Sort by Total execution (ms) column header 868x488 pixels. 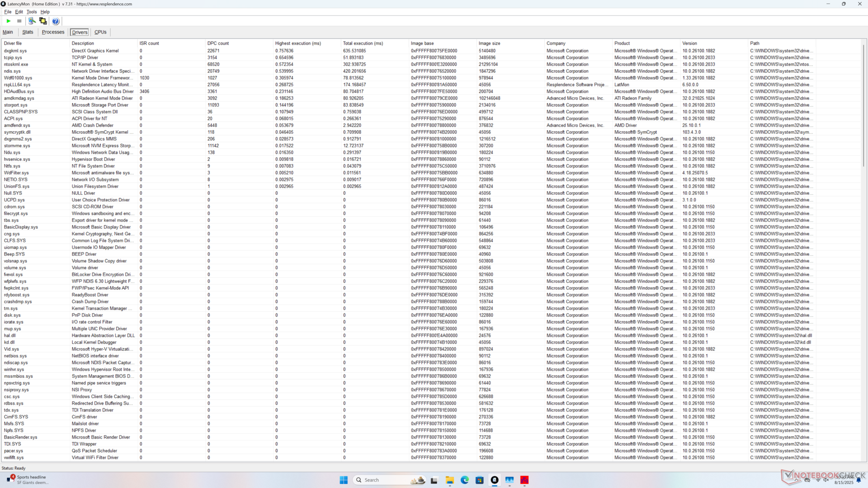[375, 43]
